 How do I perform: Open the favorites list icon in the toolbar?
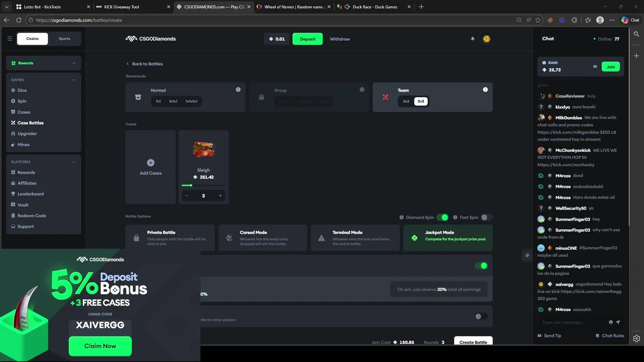(588, 20)
